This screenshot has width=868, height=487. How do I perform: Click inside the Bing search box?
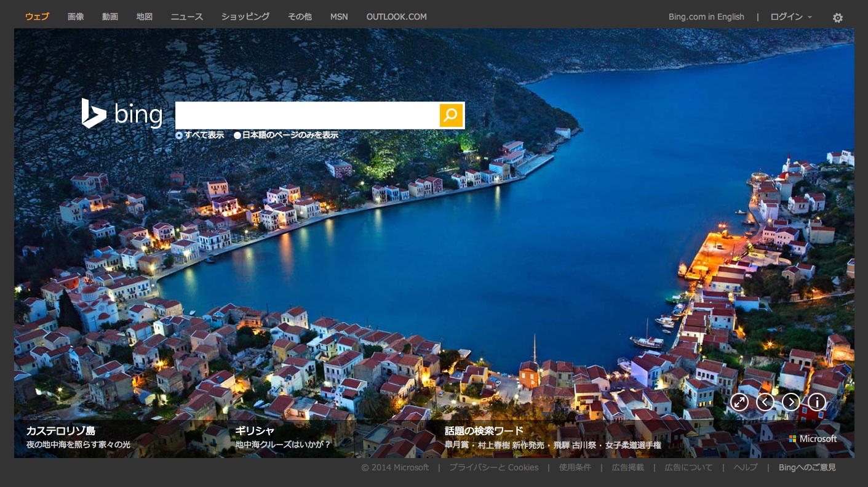(x=306, y=115)
